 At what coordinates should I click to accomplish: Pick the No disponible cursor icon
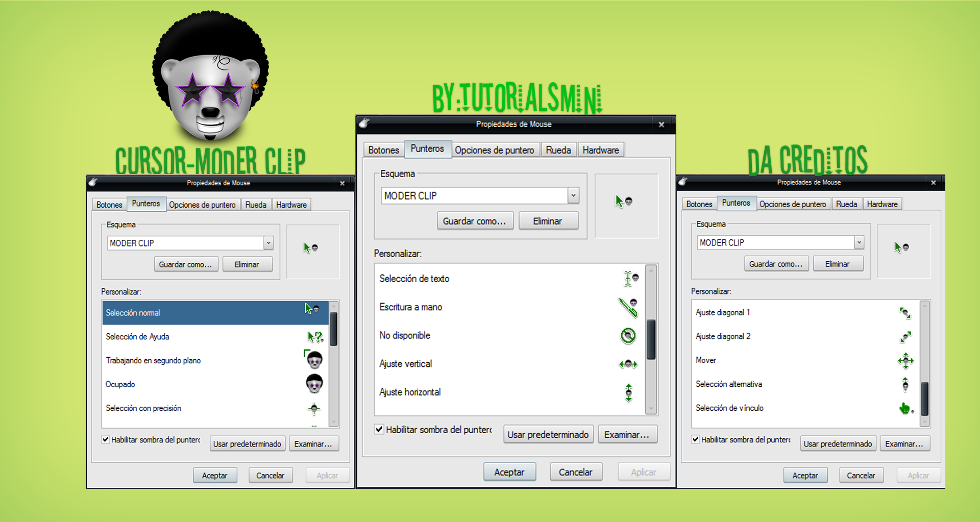pyautogui.click(x=628, y=335)
